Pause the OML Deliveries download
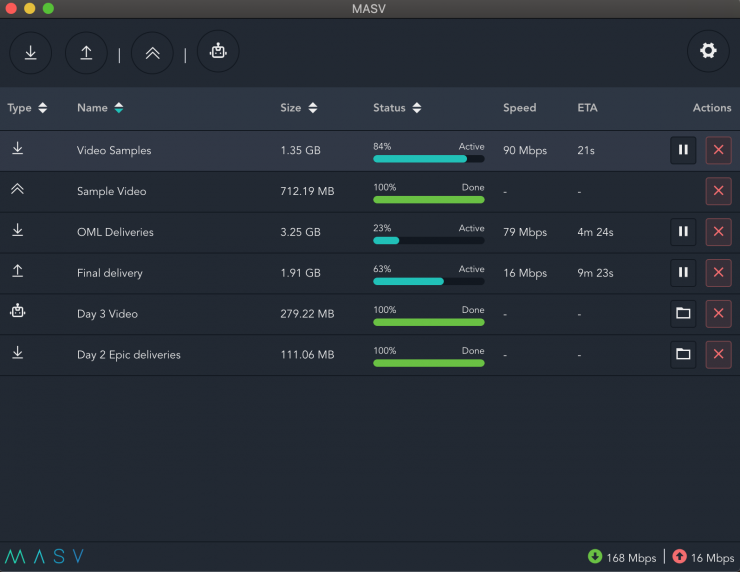Screen dimensions: 740x572 (683, 232)
